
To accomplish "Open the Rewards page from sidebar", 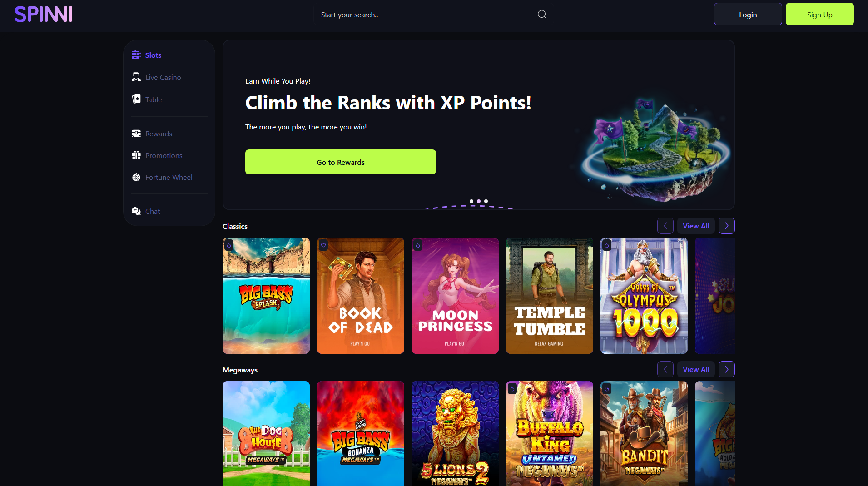I will [152, 134].
